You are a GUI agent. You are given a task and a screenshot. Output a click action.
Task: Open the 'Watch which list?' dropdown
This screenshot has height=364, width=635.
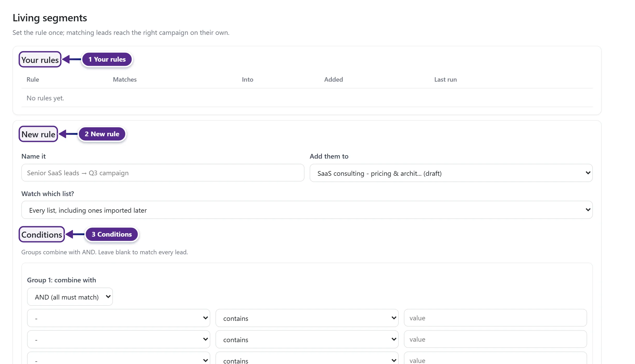307,210
